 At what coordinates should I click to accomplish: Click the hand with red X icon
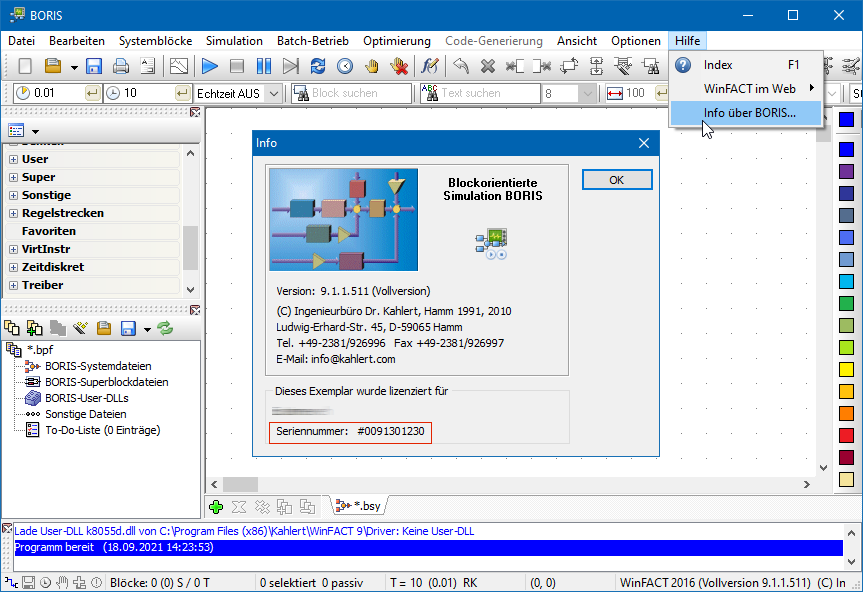[399, 67]
